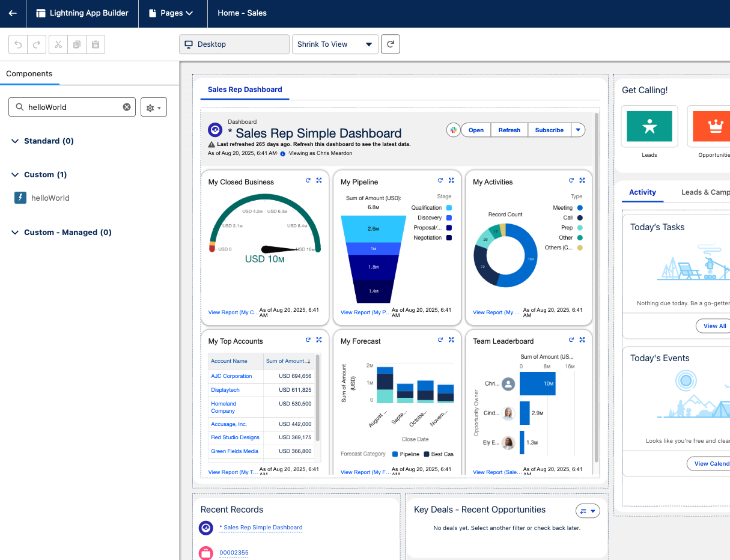730x560 pixels.
Task: Collapse the Custom (1) section
Action: [x=15, y=175]
